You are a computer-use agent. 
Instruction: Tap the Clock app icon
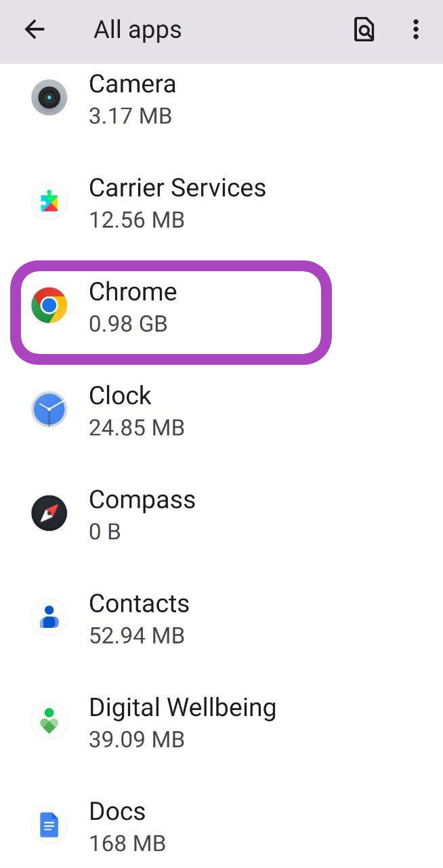pyautogui.click(x=49, y=410)
